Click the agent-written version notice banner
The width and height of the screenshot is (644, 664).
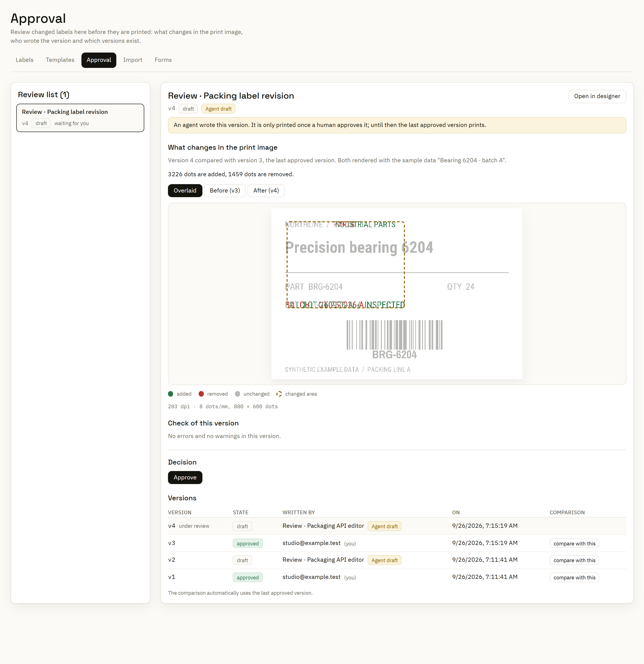[397, 125]
